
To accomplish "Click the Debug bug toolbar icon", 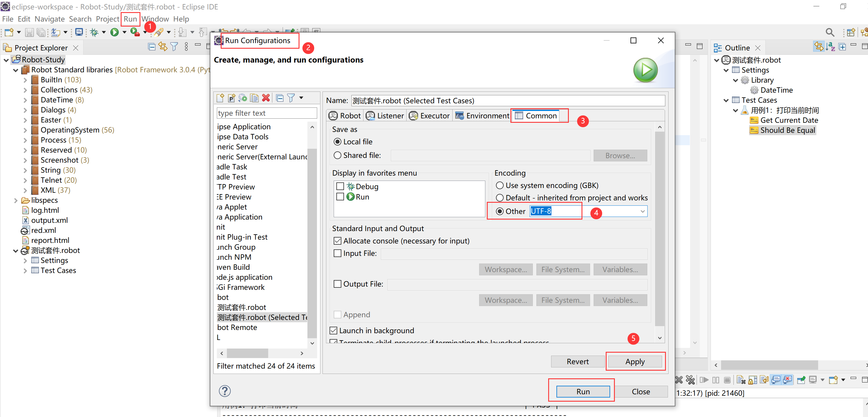I will (x=94, y=32).
